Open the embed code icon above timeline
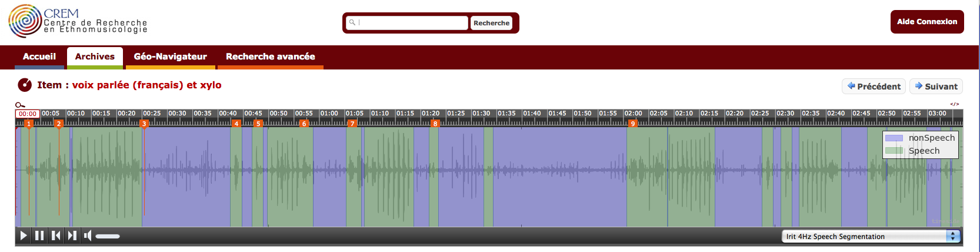This screenshot has width=980, height=252. pos(955,104)
